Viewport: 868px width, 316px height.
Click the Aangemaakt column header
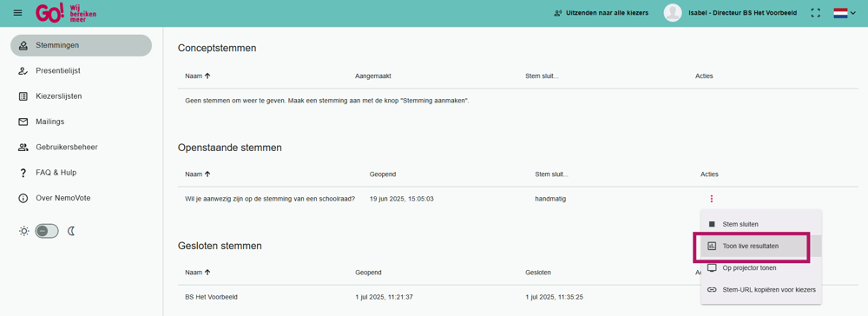[x=373, y=76]
